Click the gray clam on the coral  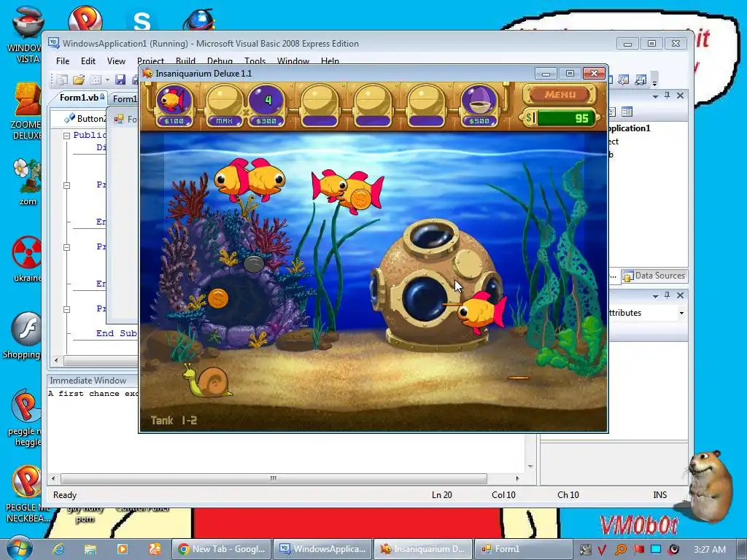[x=254, y=263]
